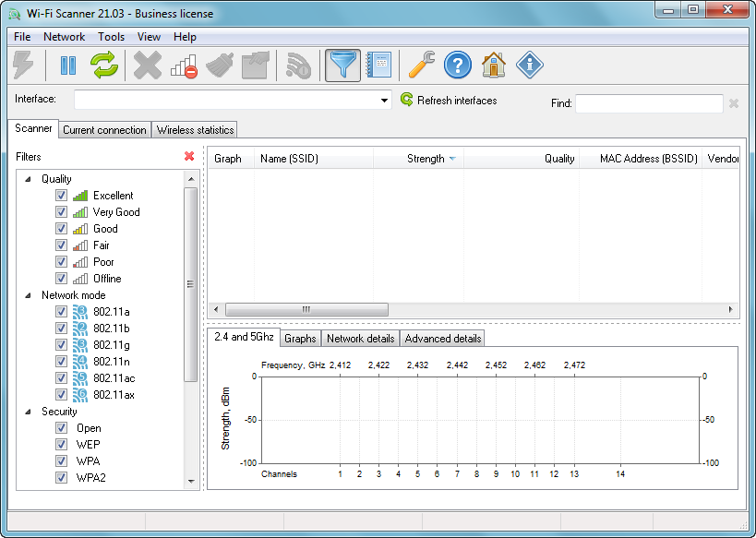
Task: Click the signal bars with red minus icon
Action: [184, 66]
